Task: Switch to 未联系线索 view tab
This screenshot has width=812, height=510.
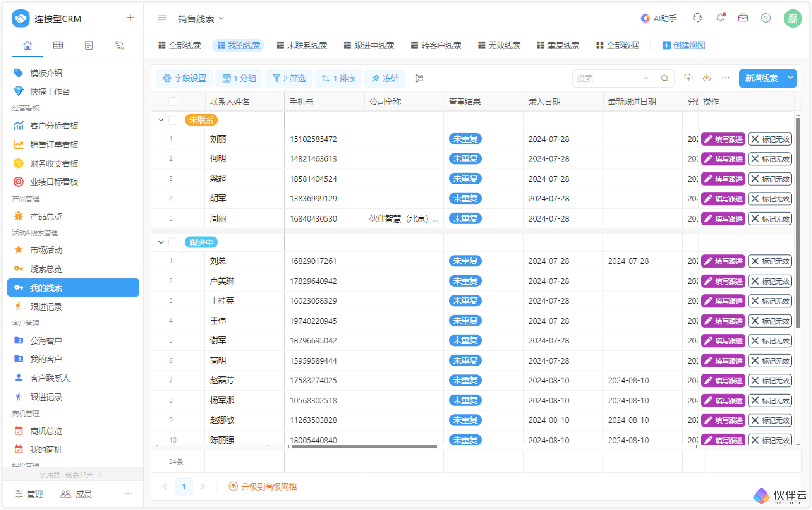Action: point(302,46)
